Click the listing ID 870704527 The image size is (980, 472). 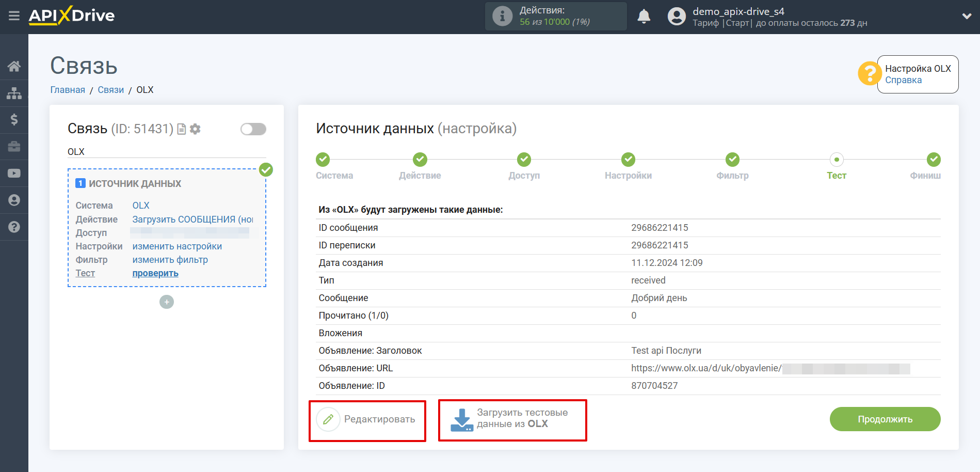pos(654,386)
